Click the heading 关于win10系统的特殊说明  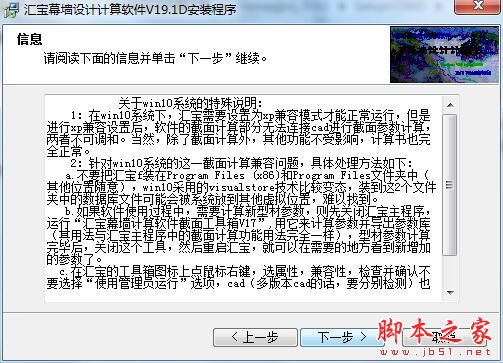click(190, 103)
